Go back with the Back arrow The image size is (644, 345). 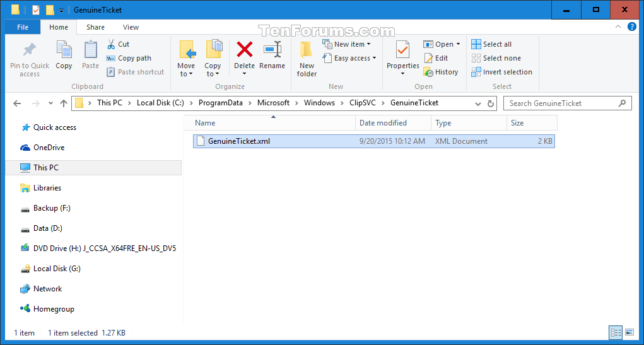[17, 103]
